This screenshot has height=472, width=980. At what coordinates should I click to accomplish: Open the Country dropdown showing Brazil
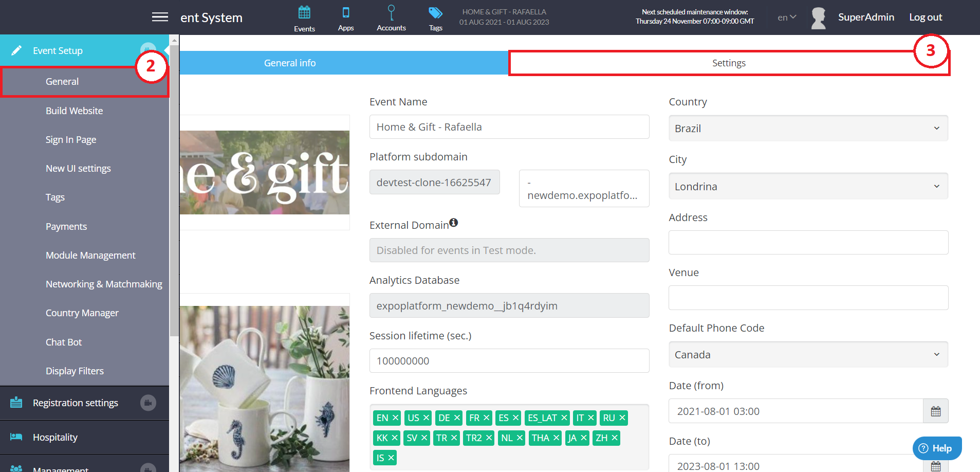(x=808, y=128)
